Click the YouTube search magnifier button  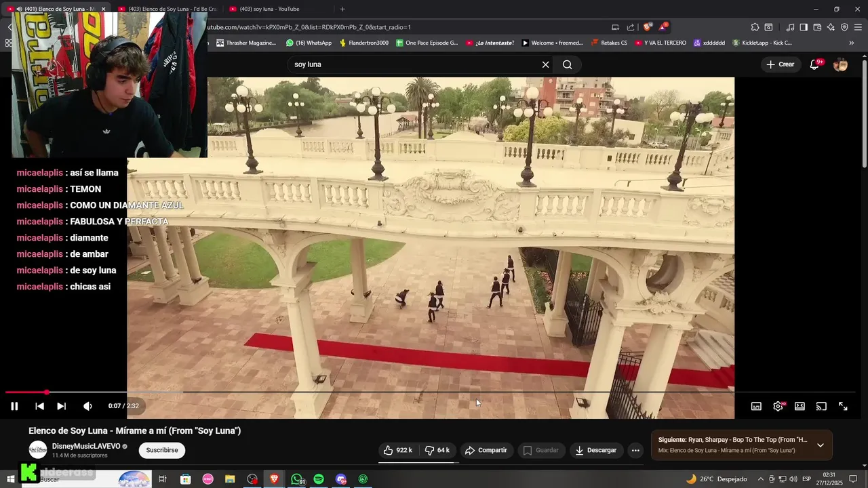(x=568, y=64)
